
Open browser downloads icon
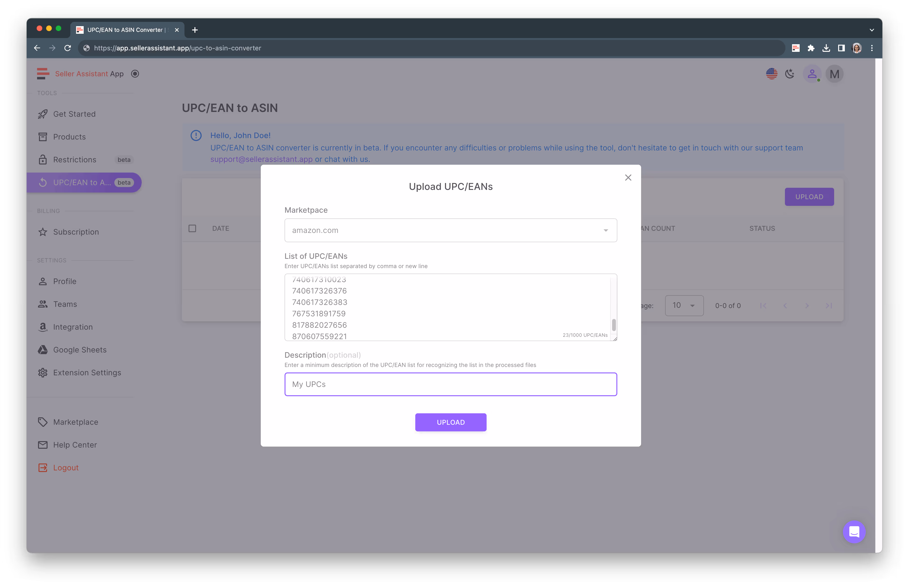[826, 48]
